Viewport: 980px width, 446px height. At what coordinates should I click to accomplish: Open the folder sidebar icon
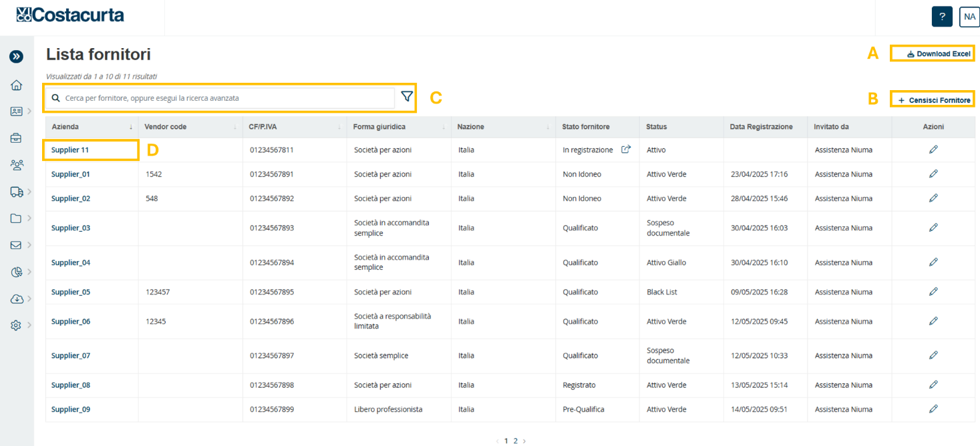pos(16,218)
